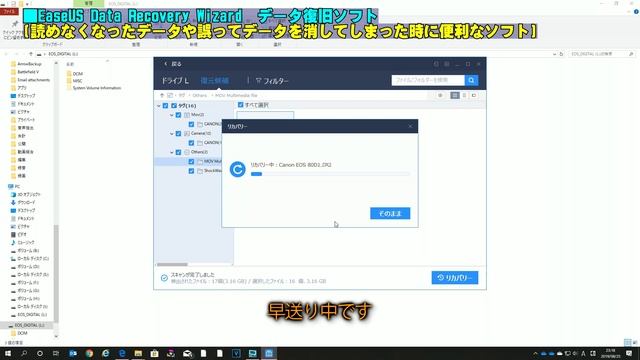Click the scan complete checkmark icon

[x=164, y=278]
